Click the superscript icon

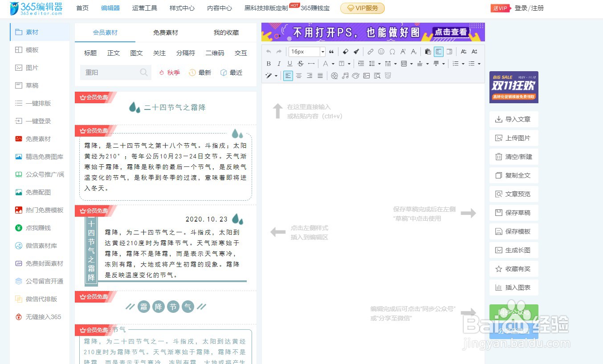(403, 52)
